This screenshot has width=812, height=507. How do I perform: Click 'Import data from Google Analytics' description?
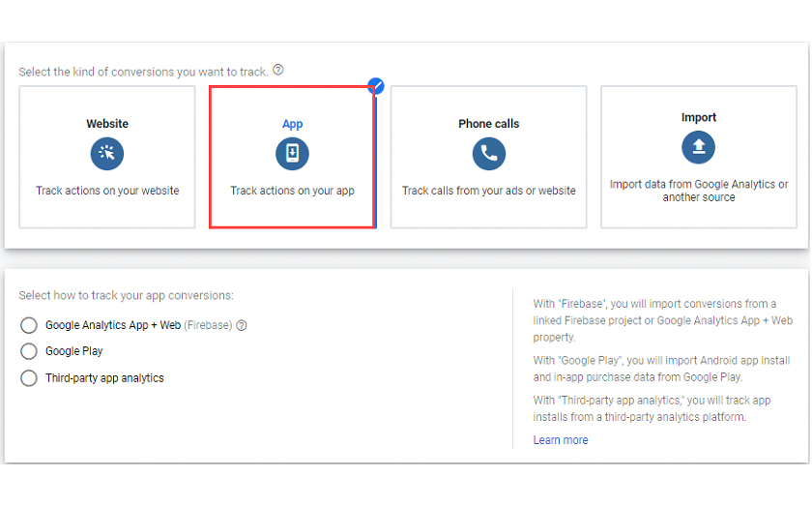point(699,191)
